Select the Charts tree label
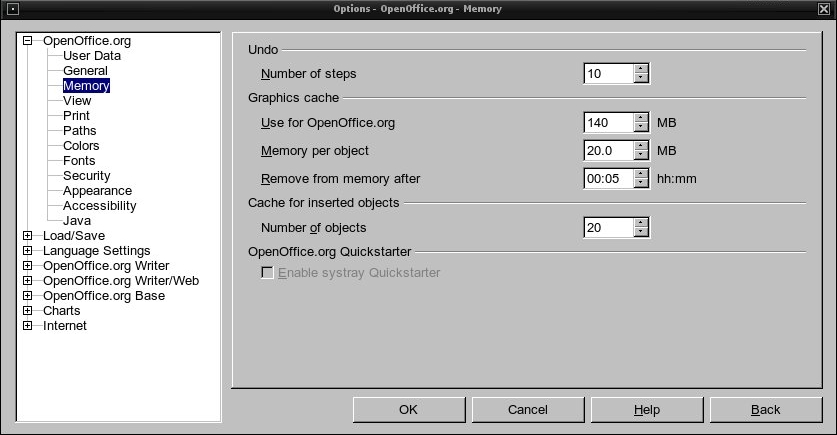 pyautogui.click(x=61, y=310)
